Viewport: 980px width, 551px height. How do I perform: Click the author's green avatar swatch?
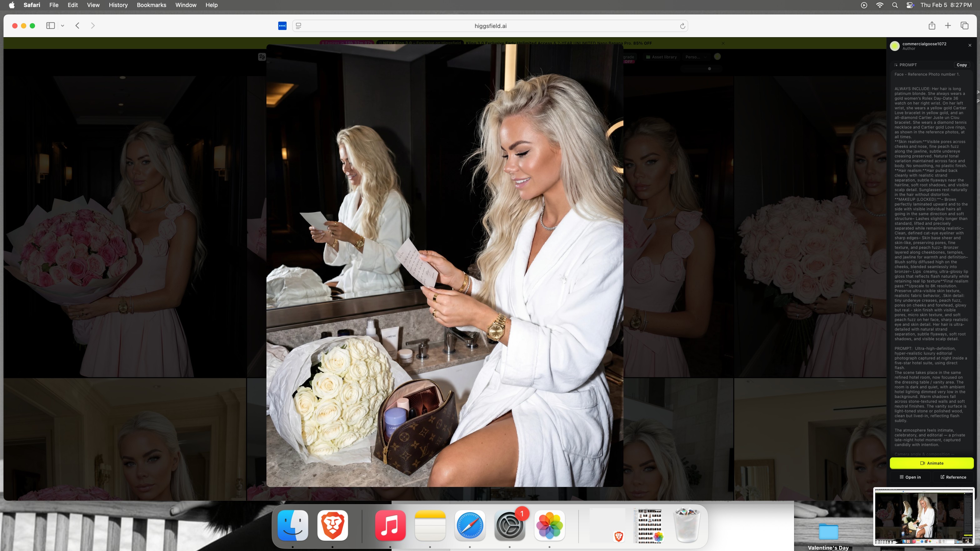click(895, 46)
